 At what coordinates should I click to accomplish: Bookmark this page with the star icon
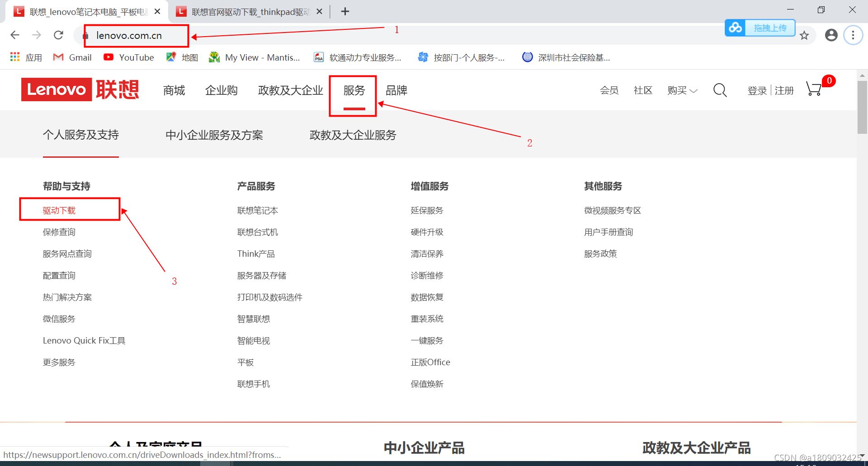pyautogui.click(x=804, y=35)
